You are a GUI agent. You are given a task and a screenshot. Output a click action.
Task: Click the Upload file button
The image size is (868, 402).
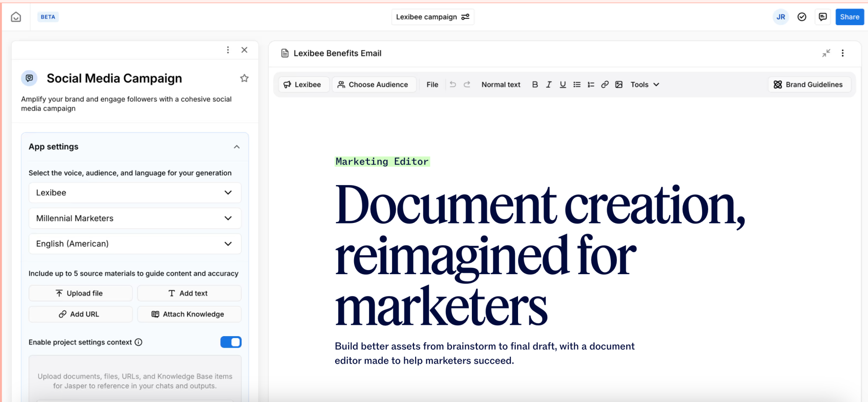click(80, 293)
